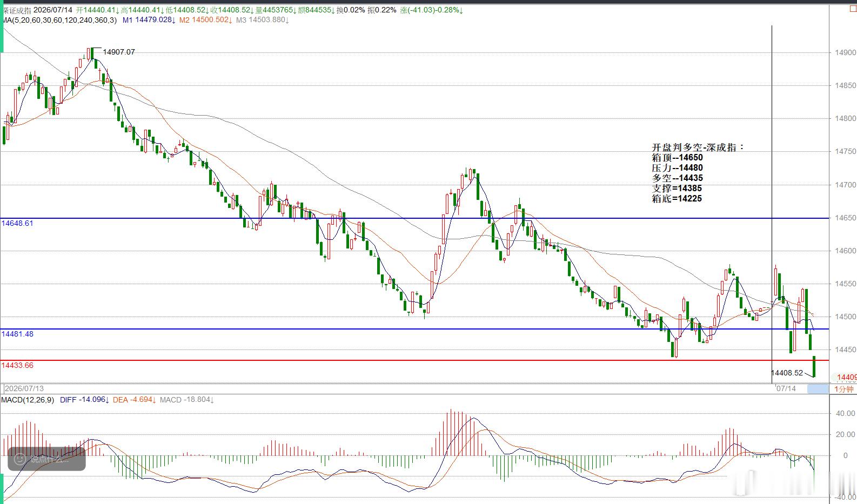Click the 箱顶--14650 annotation line
The height and width of the screenshot is (504, 857).
point(678,158)
